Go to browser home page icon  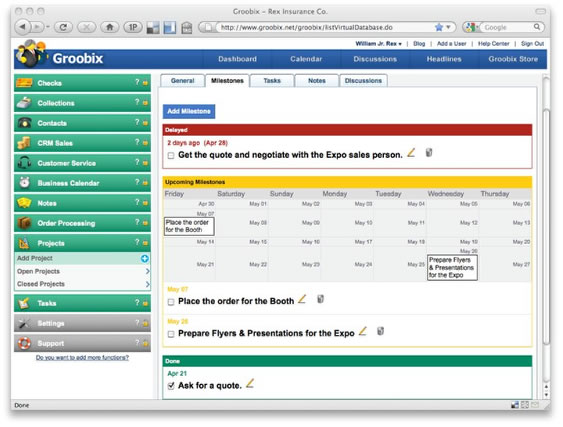point(110,27)
